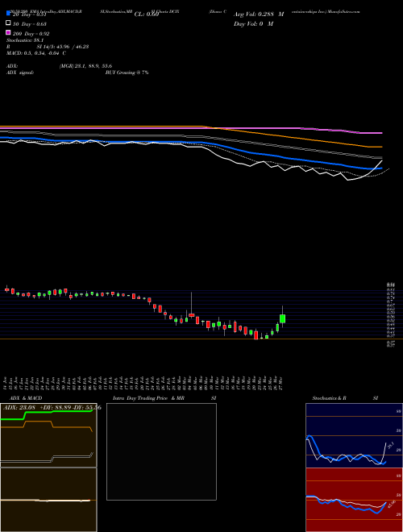Click the 'ADX & MACD' panel title
The width and height of the screenshot is (403, 532).
coord(26,398)
